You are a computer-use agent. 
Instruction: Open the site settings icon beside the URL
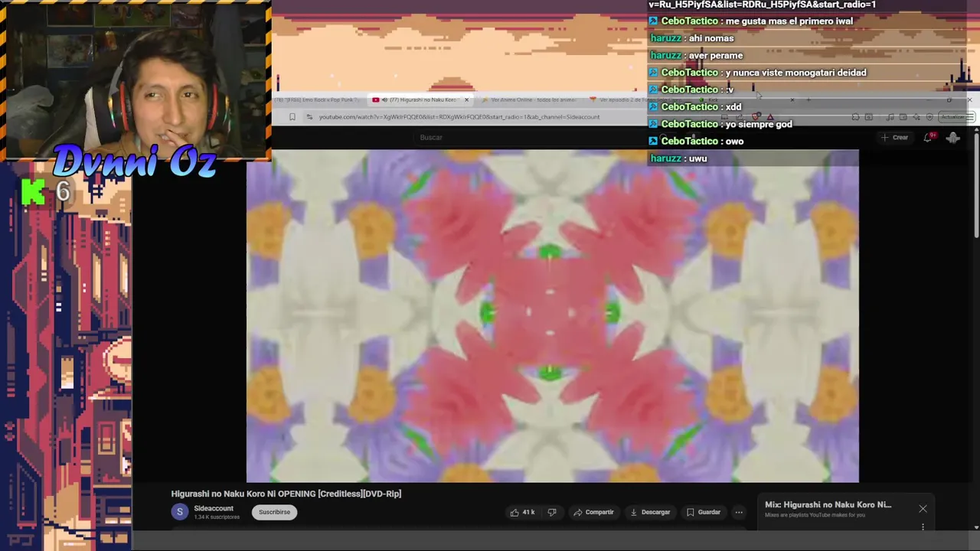tap(309, 117)
